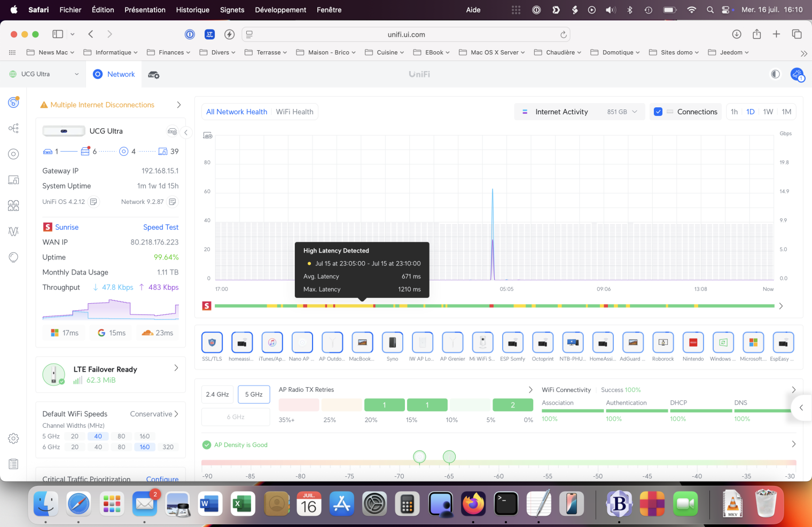Click the Configure link for Traffic Prioritization
Image resolution: width=812 pixels, height=527 pixels.
click(x=162, y=479)
